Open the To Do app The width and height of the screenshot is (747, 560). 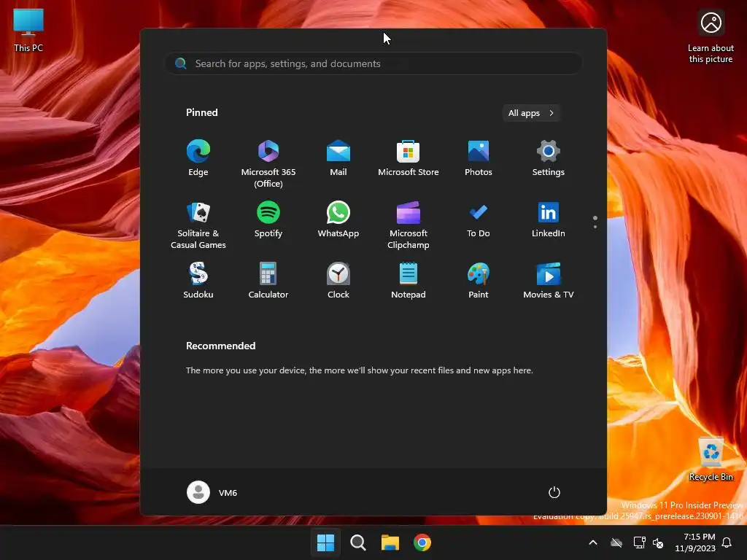[x=479, y=219]
